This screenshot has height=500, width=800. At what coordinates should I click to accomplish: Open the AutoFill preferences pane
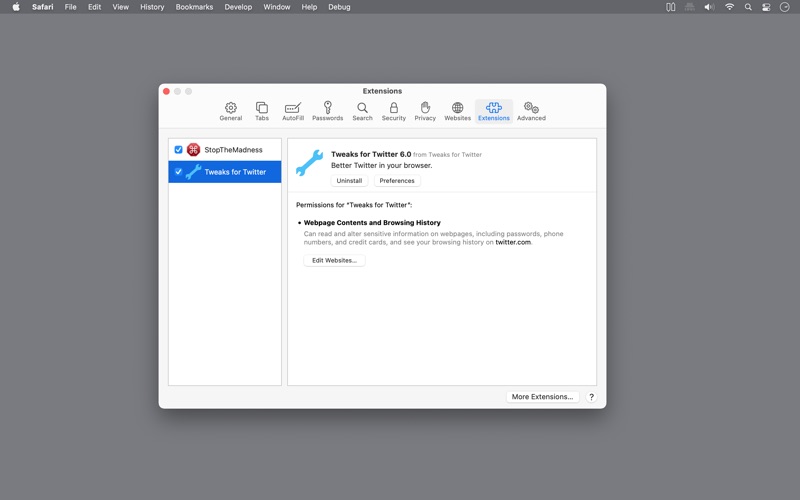pyautogui.click(x=293, y=111)
